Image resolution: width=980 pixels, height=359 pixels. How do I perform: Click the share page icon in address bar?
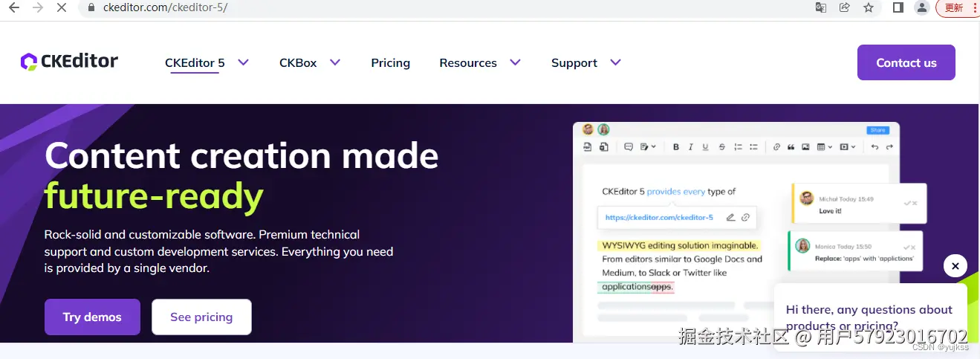click(845, 7)
